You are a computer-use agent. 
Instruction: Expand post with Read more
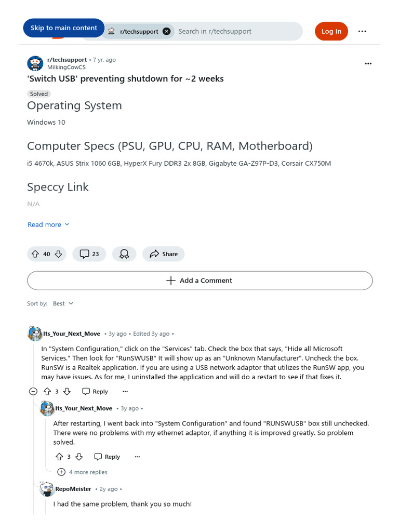[48, 224]
